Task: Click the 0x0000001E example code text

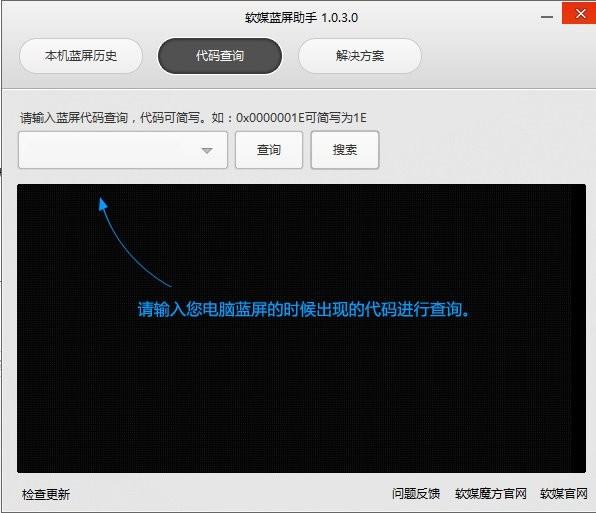Action: 270,118
